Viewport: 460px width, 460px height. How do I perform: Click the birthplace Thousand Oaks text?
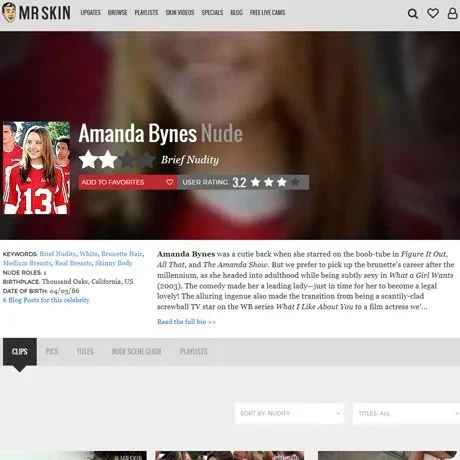coord(87,282)
